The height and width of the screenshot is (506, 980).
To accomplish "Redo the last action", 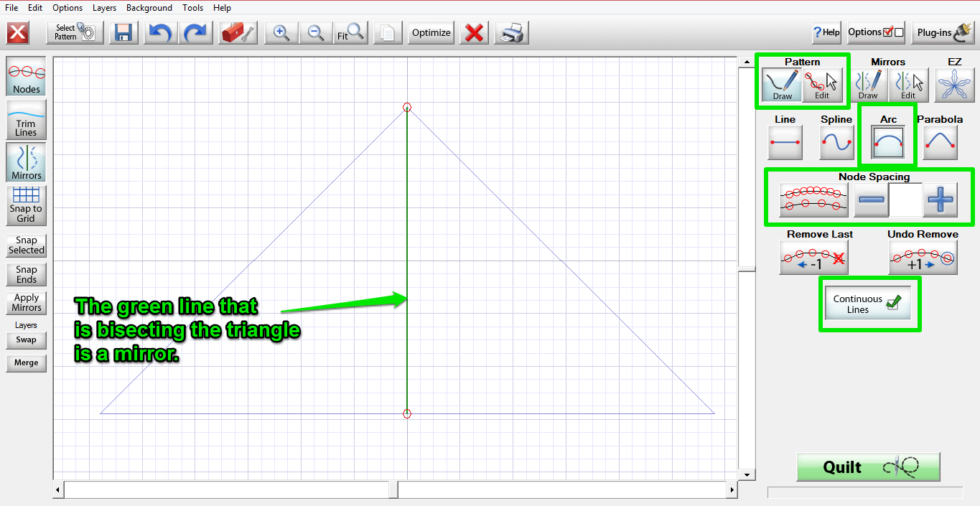I will click(195, 32).
